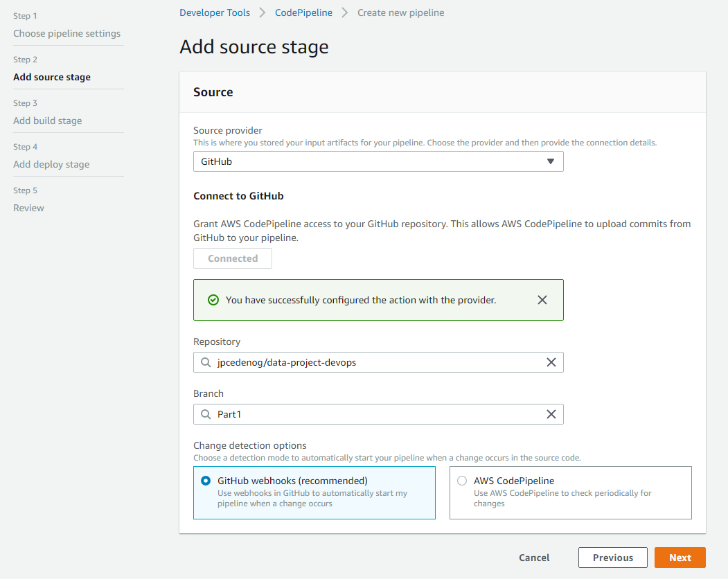Navigate to CodePipeline breadcrumb link
This screenshot has width=728, height=579.
click(x=303, y=12)
